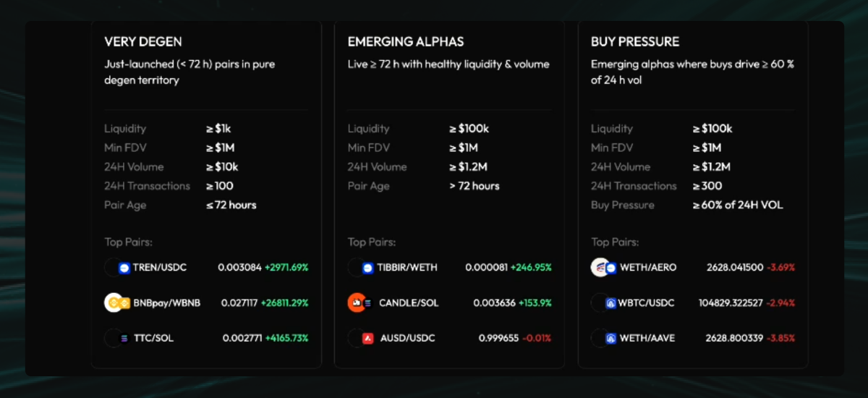Select the BUY PRESSURE card title
This screenshot has height=398, width=868.
[x=635, y=41]
